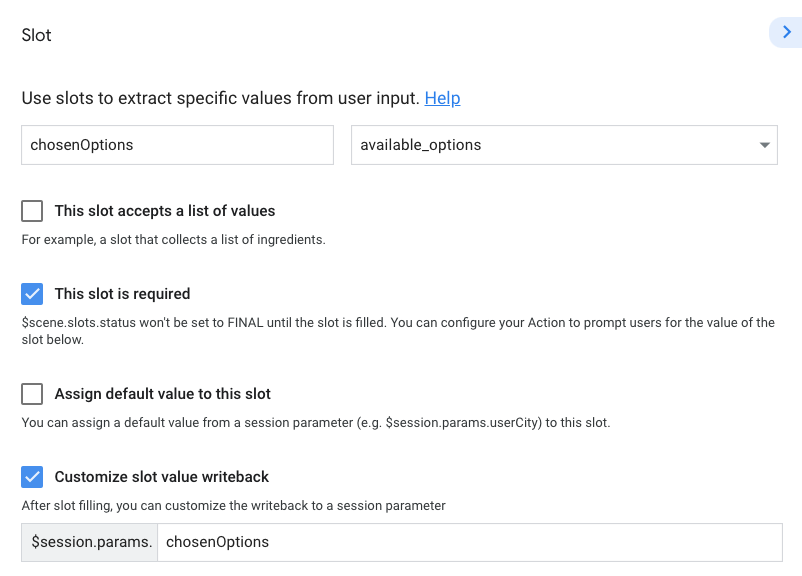Untick the slot is required checkbox box
The image size is (802, 576).
tap(33, 294)
